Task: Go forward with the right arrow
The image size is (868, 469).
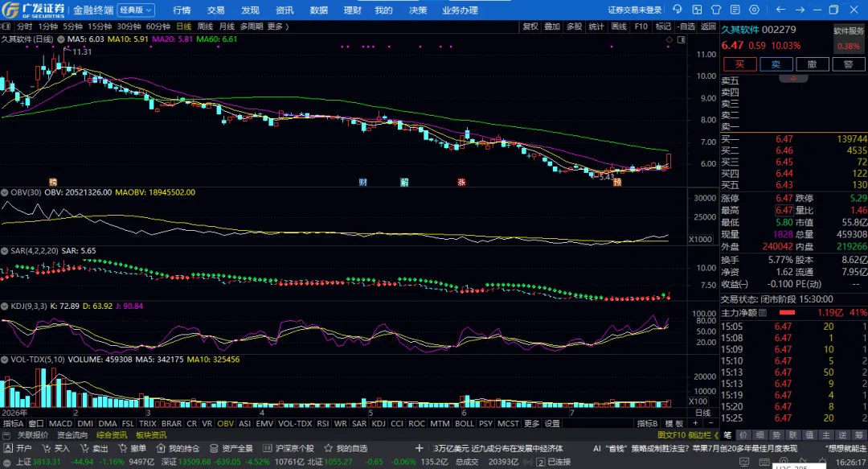Action: (800, 10)
